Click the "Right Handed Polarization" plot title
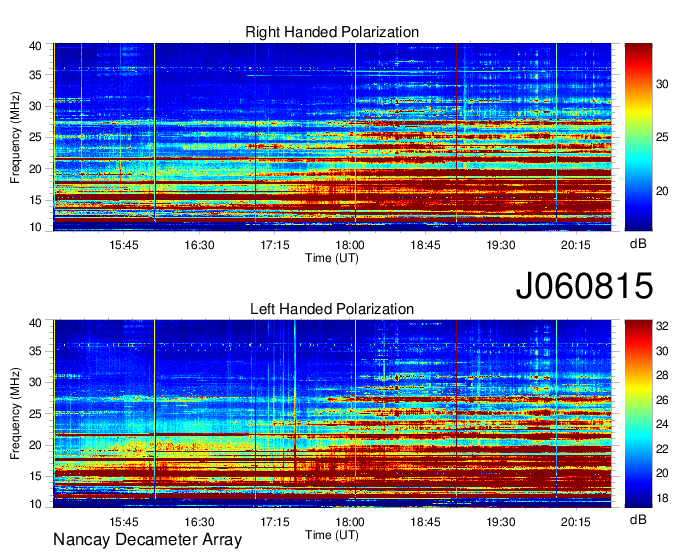 [332, 32]
